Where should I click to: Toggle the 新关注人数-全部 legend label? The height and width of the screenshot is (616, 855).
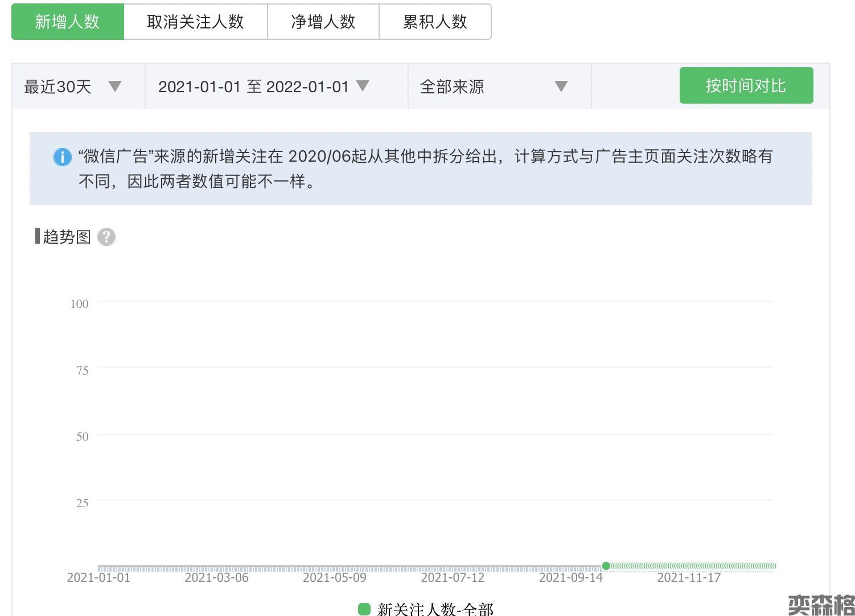(x=435, y=609)
